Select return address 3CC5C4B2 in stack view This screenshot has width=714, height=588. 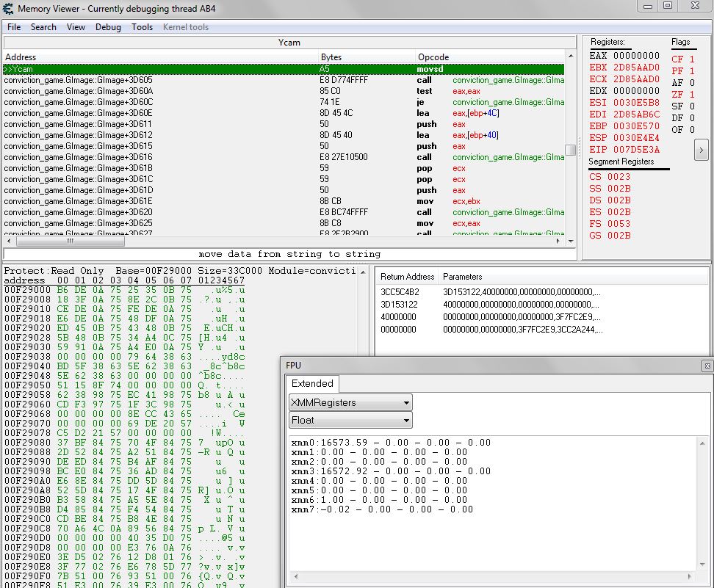tap(400, 294)
